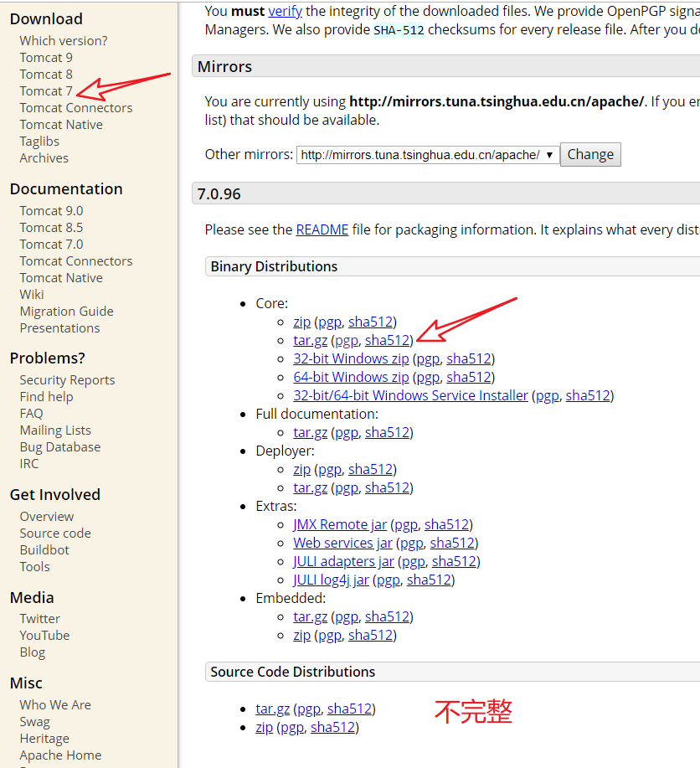This screenshot has width=700, height=768.
Task: Open Tomcat Connectors under Documentation
Action: click(76, 261)
